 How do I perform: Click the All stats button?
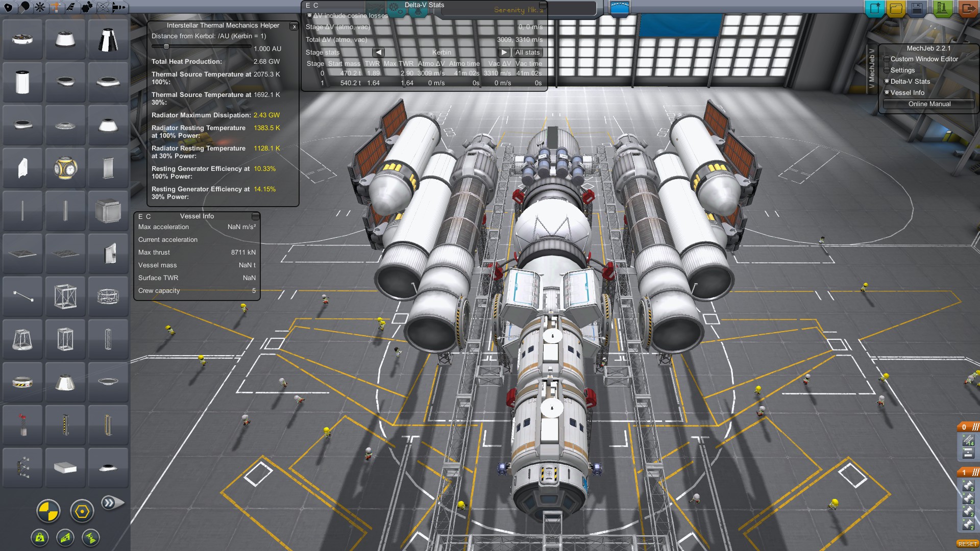point(527,52)
